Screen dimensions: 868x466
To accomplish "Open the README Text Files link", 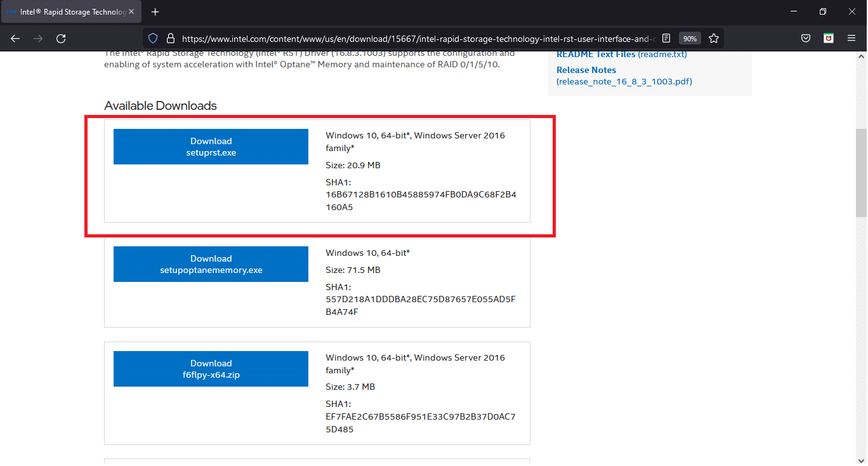I will coord(596,55).
